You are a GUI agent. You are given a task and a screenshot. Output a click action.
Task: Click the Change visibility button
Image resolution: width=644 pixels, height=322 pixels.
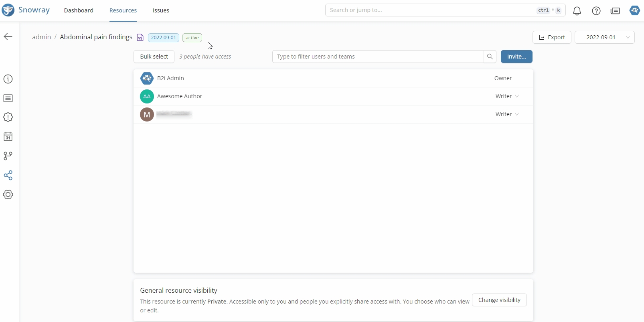[499, 300]
